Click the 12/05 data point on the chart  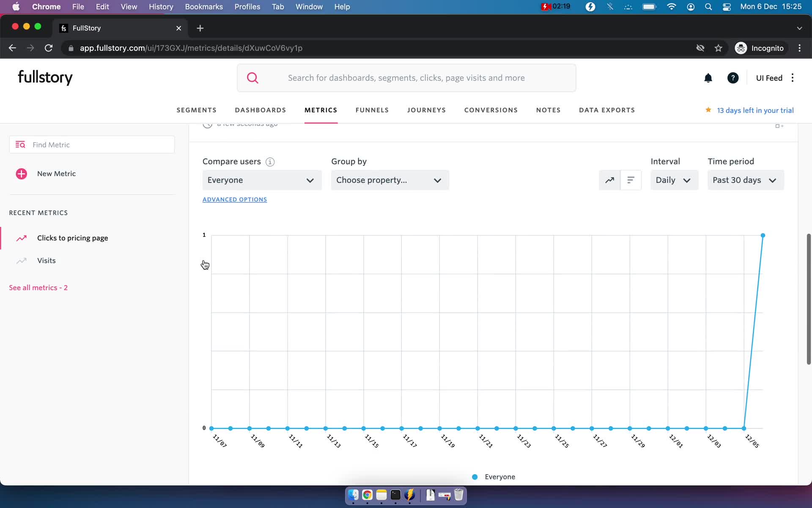click(763, 235)
